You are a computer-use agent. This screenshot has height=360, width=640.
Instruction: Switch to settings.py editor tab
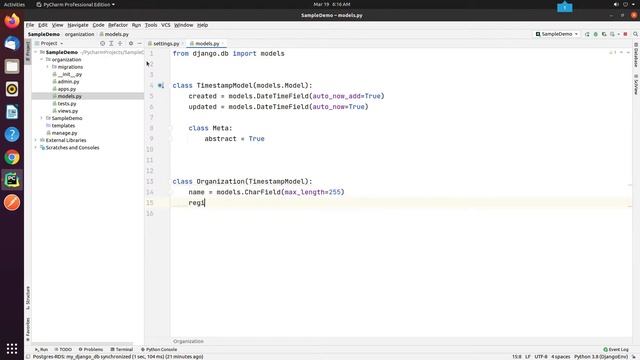166,44
